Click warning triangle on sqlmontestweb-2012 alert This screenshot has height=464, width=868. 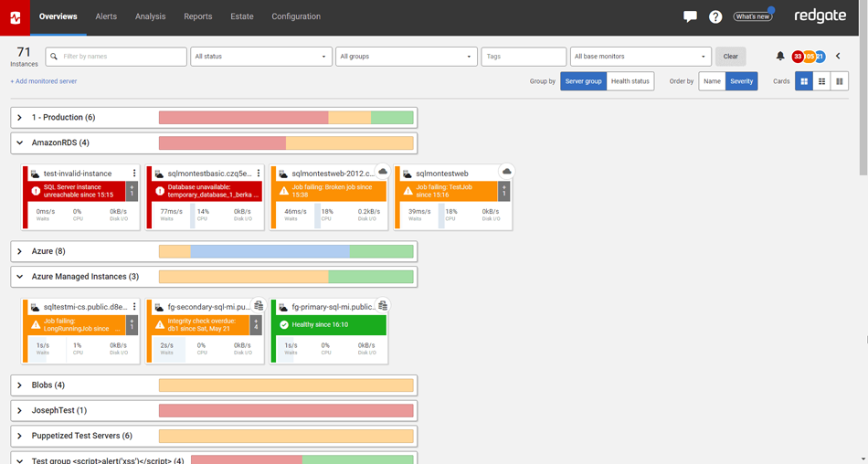click(284, 191)
